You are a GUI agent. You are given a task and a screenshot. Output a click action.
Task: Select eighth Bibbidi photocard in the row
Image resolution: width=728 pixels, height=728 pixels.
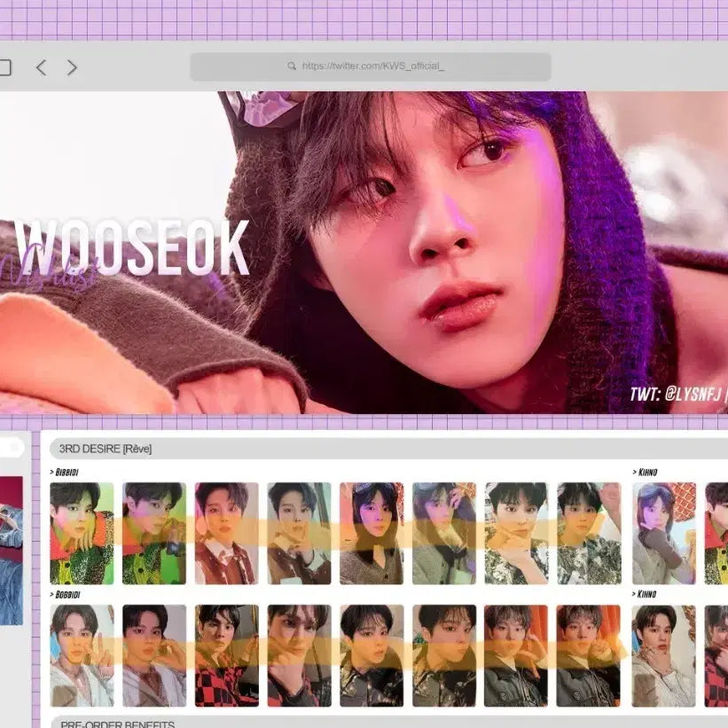pyautogui.click(x=589, y=534)
